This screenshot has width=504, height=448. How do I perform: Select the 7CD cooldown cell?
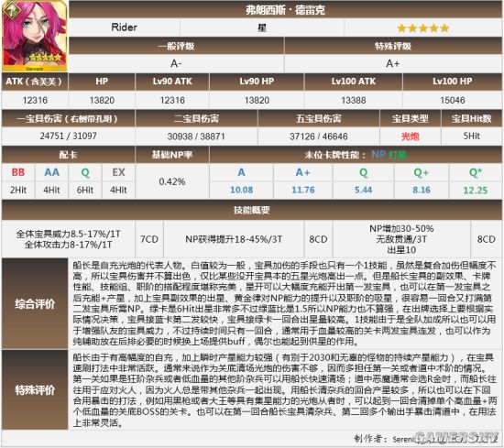click(x=149, y=239)
